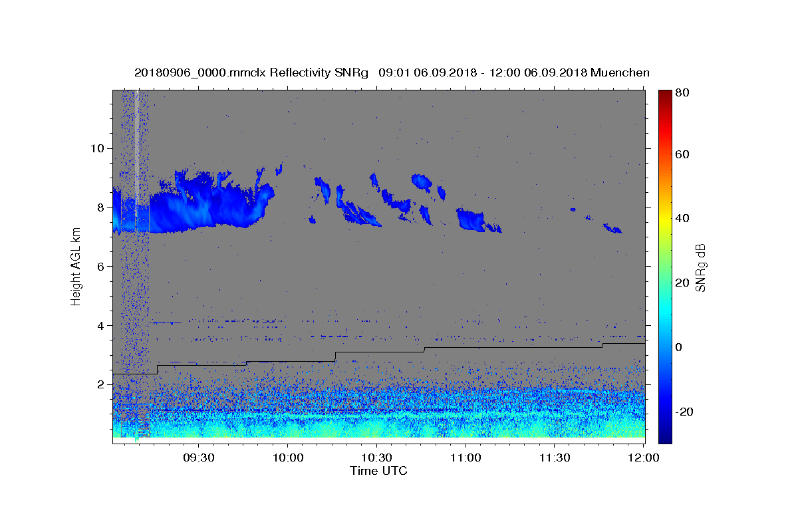The height and width of the screenshot is (532, 798).
Task: Click the plot title text '20180906_0000.mmclx Reflectivity SNRg'
Action: pos(251,72)
